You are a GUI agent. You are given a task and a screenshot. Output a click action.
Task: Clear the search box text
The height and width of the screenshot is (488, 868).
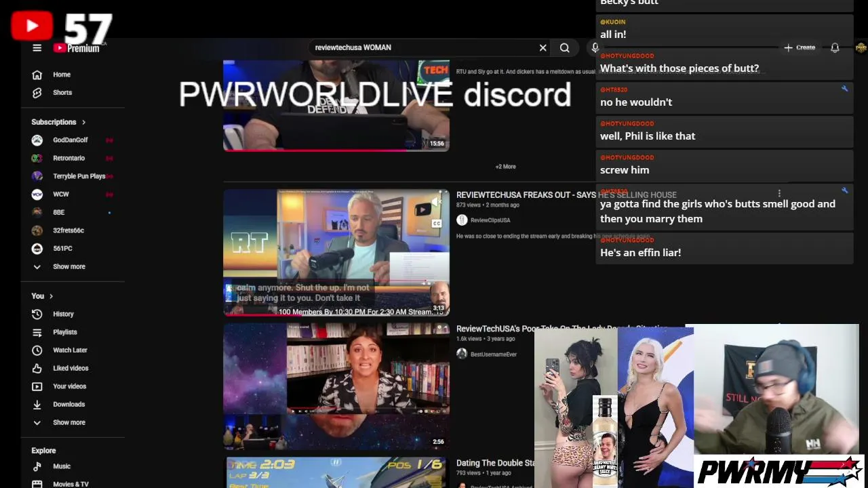click(542, 47)
